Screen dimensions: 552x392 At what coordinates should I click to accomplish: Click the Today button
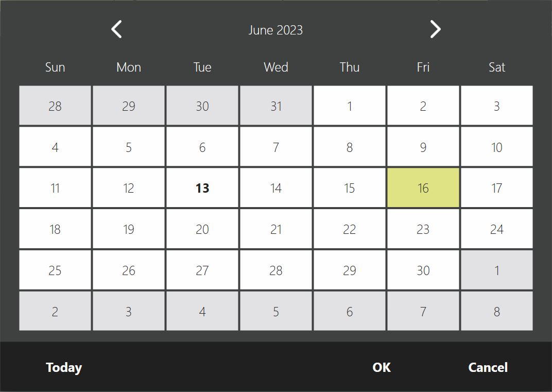(x=63, y=367)
